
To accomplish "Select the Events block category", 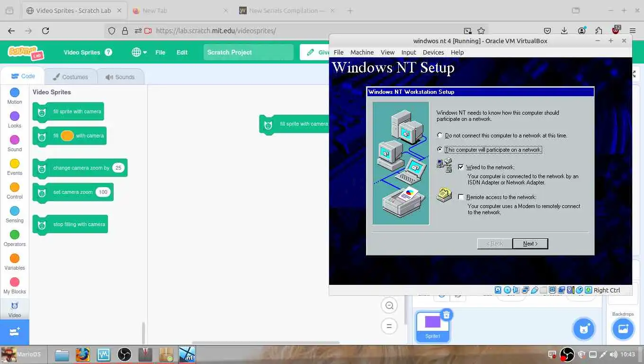I will coord(15,167).
